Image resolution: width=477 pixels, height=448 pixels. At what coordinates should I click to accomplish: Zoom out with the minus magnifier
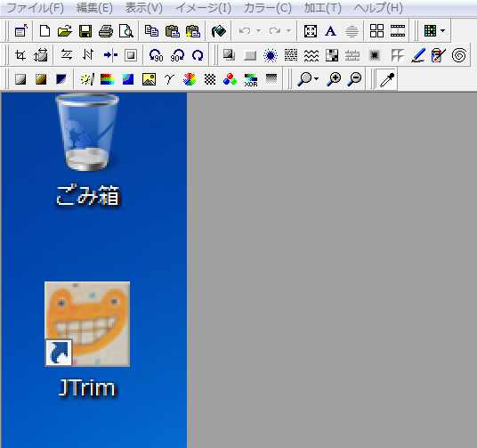coord(354,79)
